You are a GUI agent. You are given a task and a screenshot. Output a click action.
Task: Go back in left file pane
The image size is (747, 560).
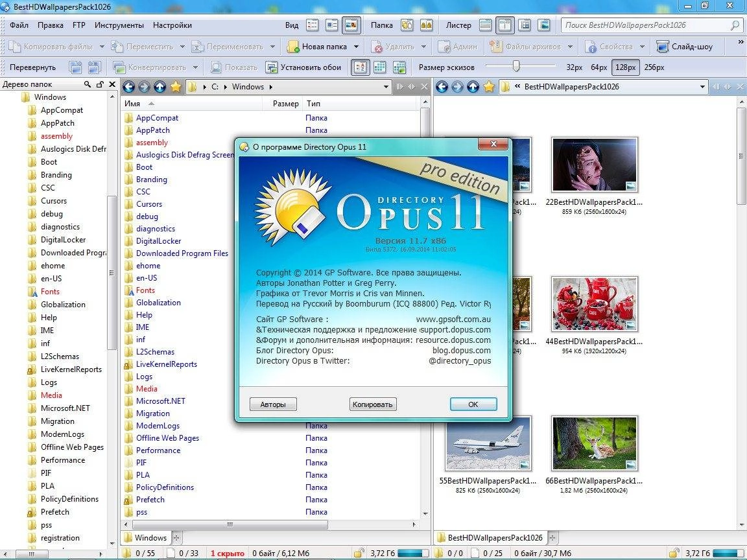pos(128,87)
